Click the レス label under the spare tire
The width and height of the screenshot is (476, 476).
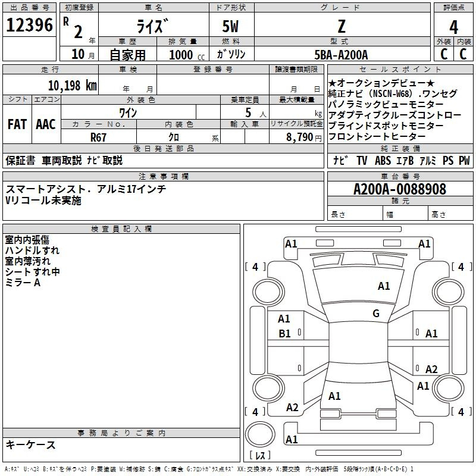pos(260,455)
